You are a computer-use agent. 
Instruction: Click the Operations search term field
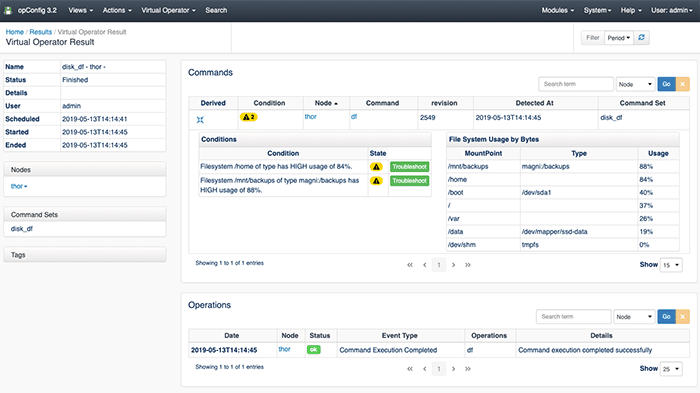pos(573,317)
